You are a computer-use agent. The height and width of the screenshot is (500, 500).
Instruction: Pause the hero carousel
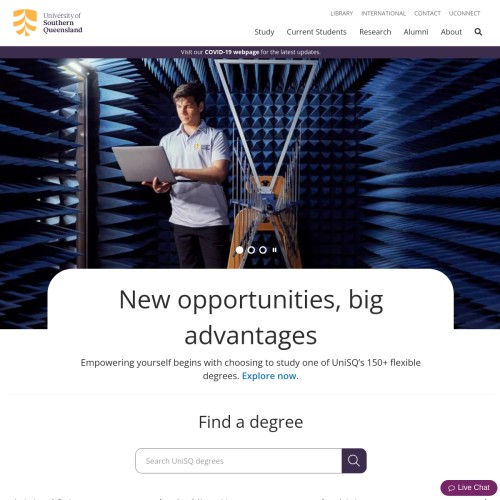click(274, 250)
